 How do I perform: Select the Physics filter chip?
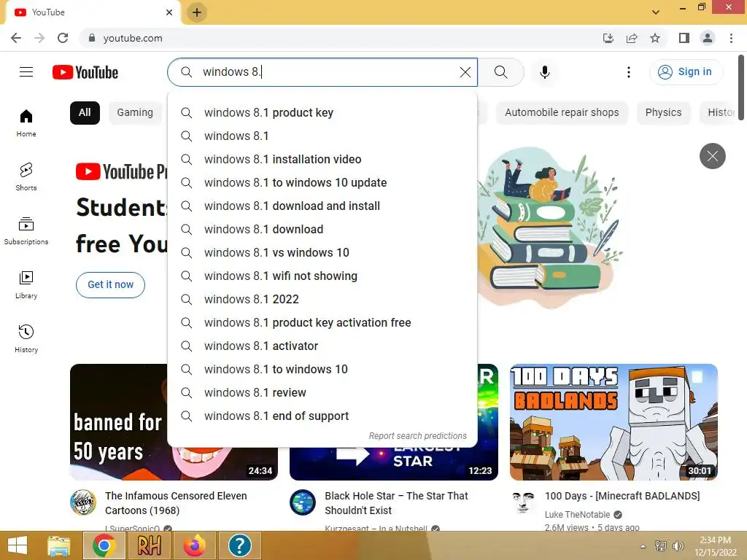[663, 113]
